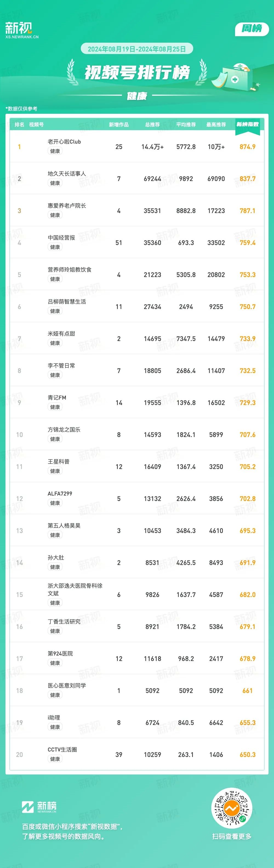Screen dimensions: 274x868
Task: Click the 新增作品 column header
Action: click(119, 125)
